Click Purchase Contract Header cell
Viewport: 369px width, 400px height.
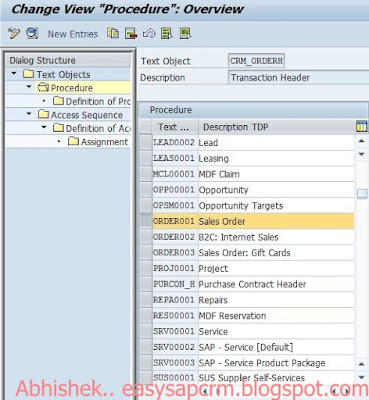coord(276,284)
